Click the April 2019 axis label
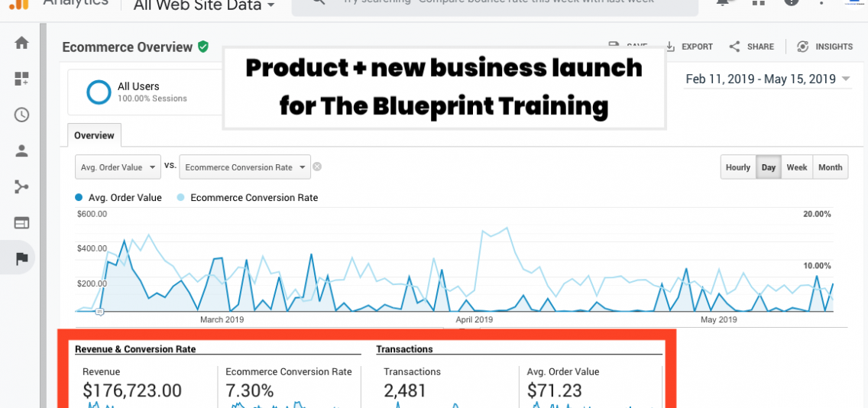The image size is (868, 408). [x=474, y=319]
